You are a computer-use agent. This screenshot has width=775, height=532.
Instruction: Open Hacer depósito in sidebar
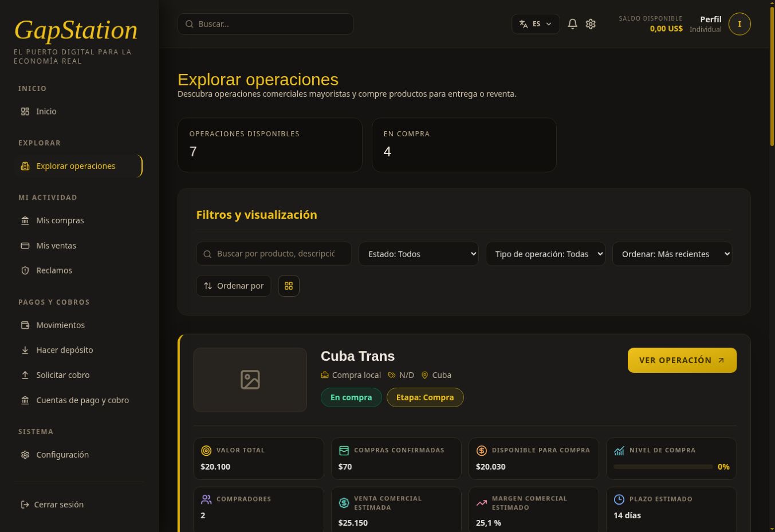79,350
